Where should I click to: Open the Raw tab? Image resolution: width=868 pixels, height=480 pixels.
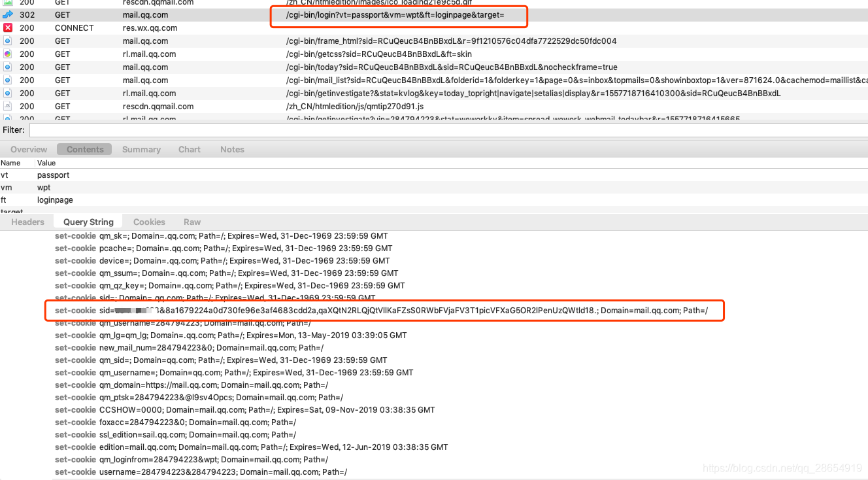point(192,222)
